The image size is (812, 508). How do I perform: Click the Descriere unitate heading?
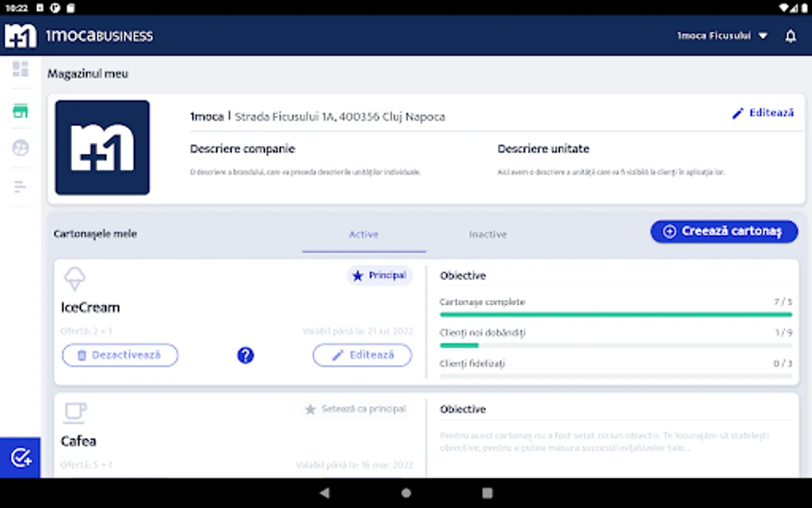coord(544,149)
